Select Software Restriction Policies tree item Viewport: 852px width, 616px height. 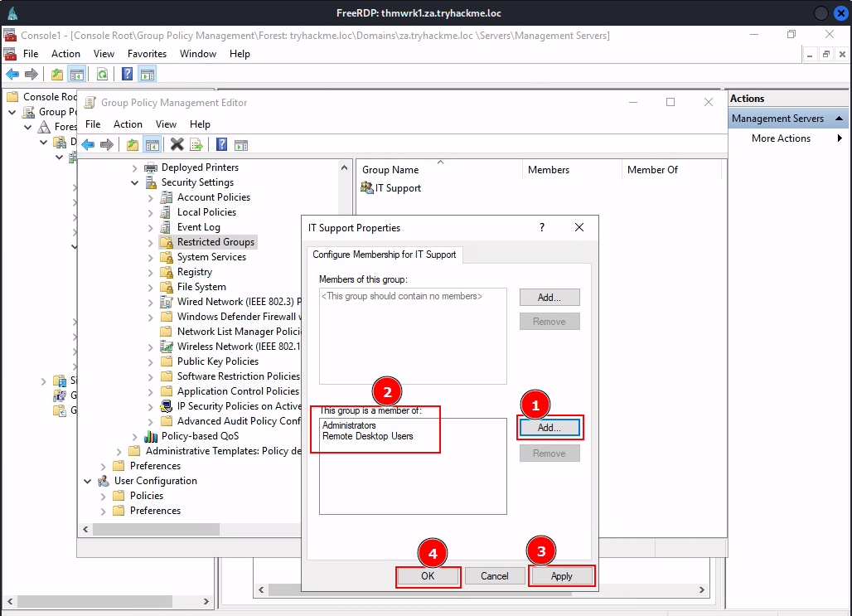[239, 376]
